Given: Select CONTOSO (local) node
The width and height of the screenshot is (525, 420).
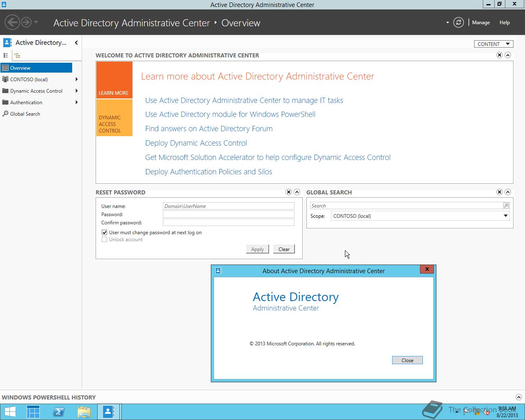Looking at the screenshot, I should click(29, 80).
